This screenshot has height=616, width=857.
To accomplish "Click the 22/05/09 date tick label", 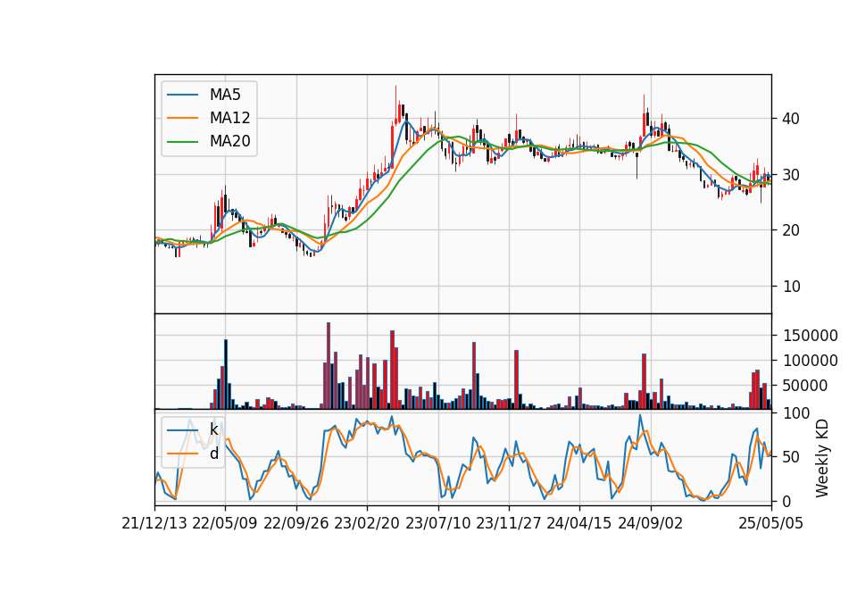I will click(x=225, y=523).
